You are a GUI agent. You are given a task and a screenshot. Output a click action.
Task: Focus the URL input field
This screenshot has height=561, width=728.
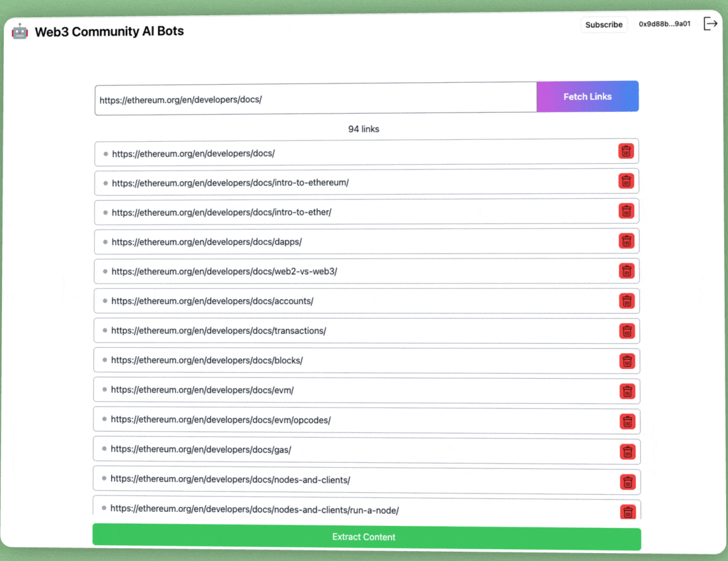coord(316,99)
